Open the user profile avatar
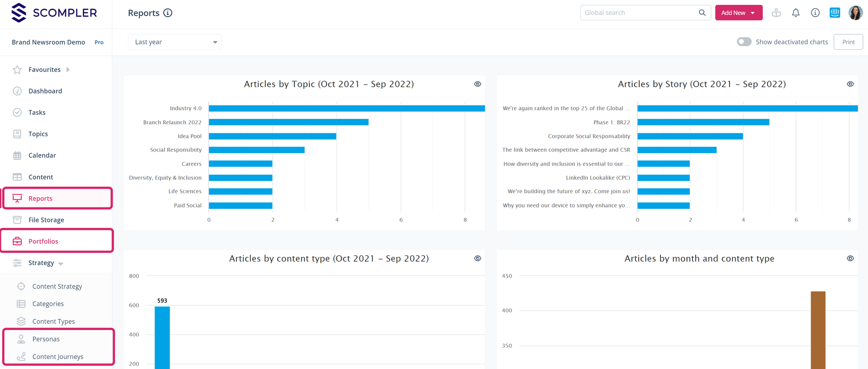 tap(855, 13)
